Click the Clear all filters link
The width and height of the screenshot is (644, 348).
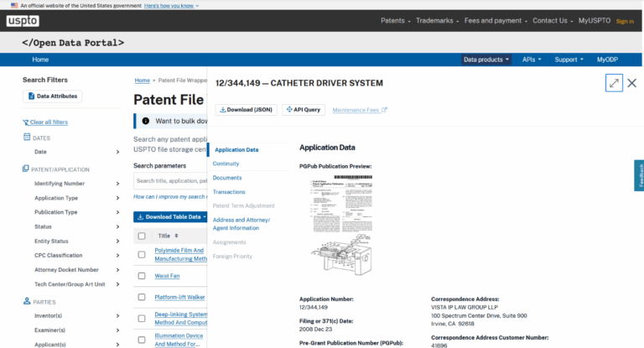pyautogui.click(x=49, y=122)
